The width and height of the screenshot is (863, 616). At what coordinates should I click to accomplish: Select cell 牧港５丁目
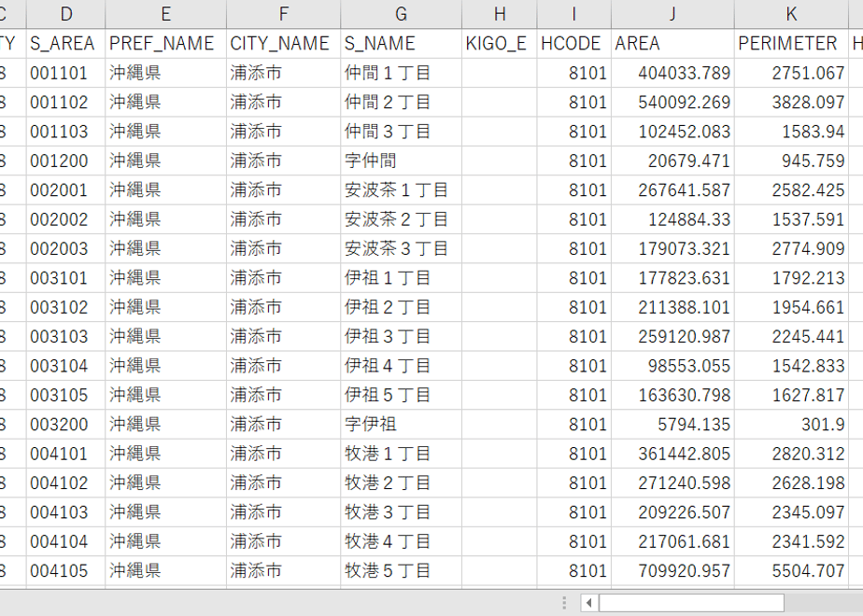point(402,571)
